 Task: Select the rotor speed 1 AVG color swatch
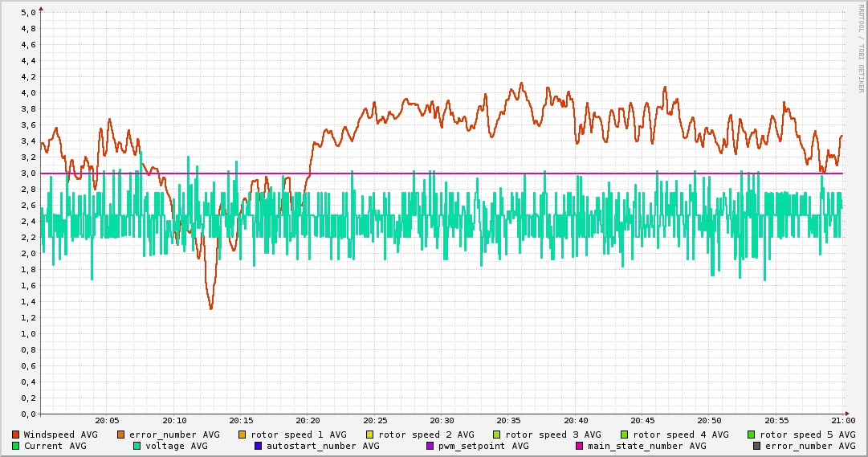point(242,435)
